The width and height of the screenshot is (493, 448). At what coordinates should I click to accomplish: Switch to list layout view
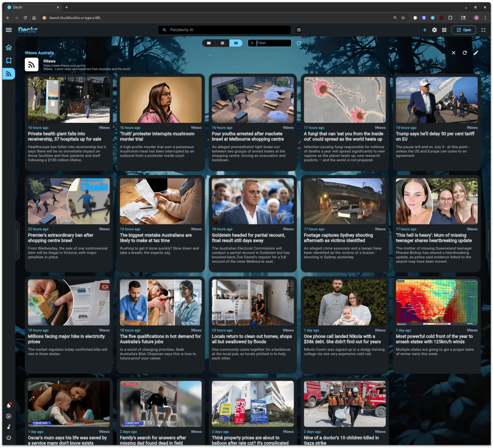[222, 43]
